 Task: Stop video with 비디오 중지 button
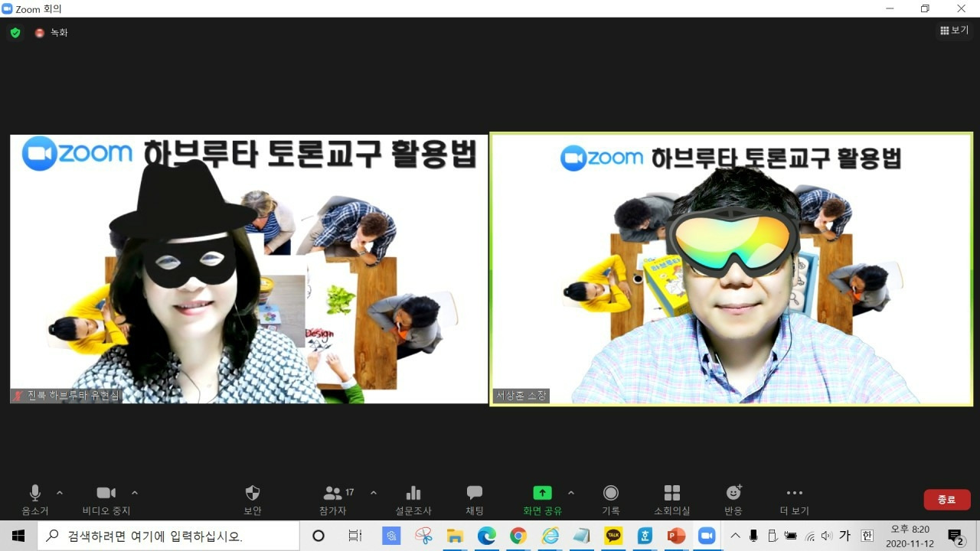(106, 500)
